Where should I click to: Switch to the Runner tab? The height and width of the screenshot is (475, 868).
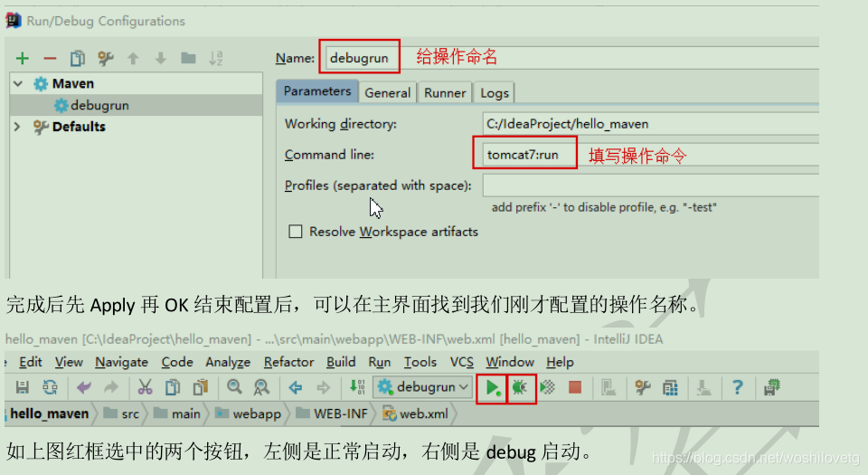point(445,92)
